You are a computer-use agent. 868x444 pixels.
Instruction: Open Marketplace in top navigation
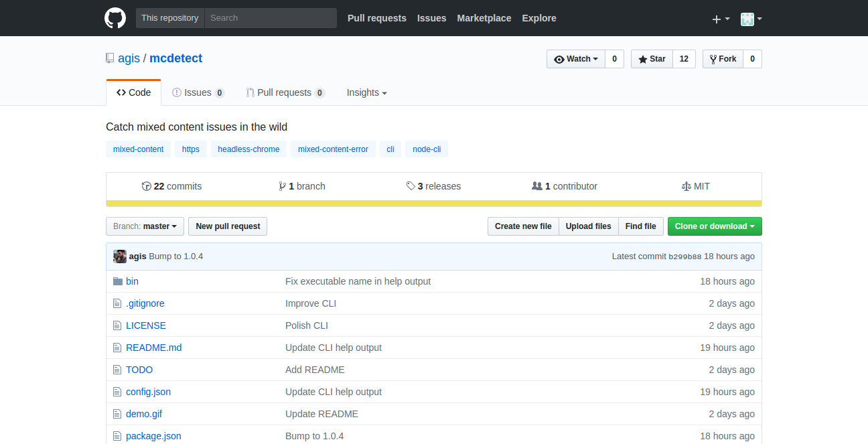click(x=484, y=18)
